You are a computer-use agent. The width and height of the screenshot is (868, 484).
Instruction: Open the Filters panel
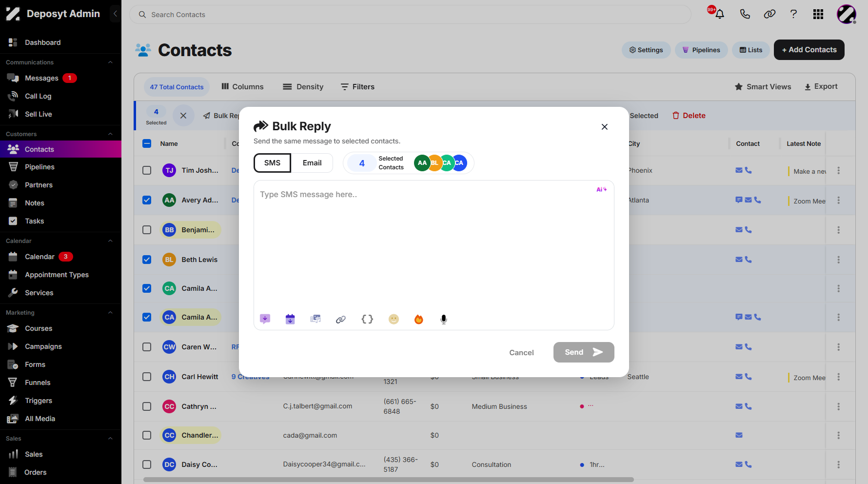pos(357,87)
